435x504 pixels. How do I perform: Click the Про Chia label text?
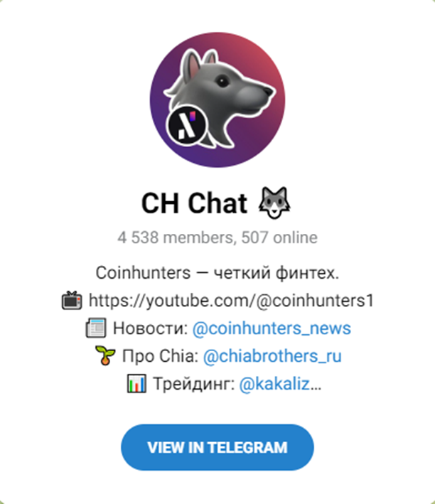tap(161, 356)
